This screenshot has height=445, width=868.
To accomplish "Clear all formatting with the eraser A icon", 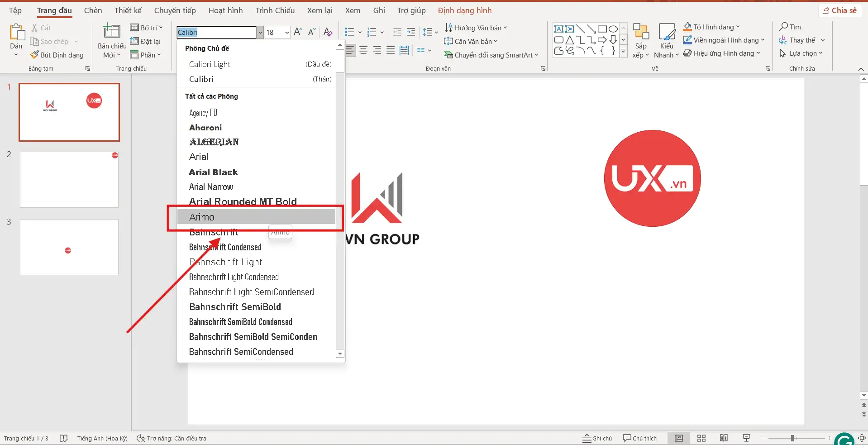I will (x=328, y=32).
